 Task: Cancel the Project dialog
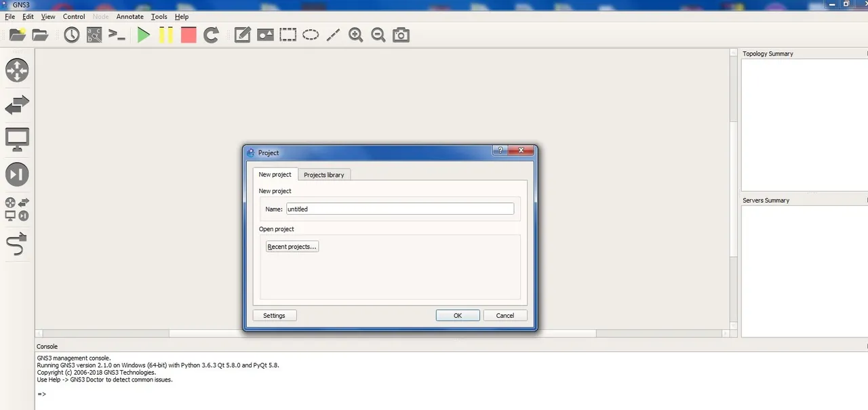tap(505, 315)
